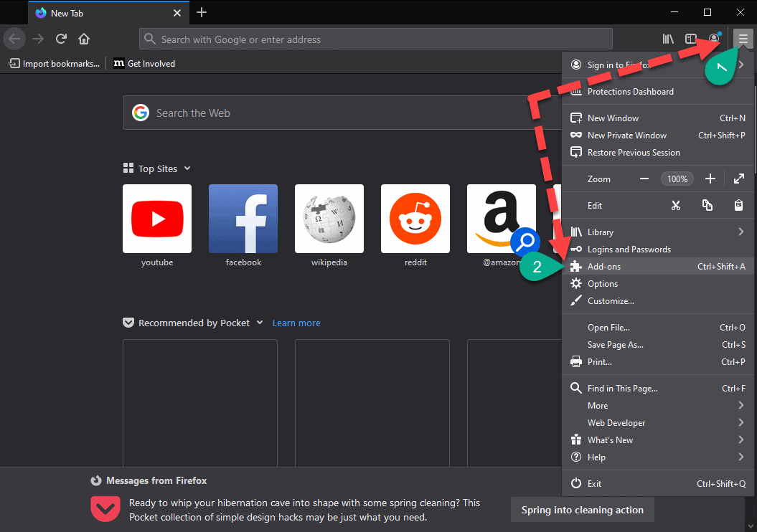Viewport: 757px width, 532px height.
Task: Expand the Top Sites section dropdown
Action: [187, 168]
